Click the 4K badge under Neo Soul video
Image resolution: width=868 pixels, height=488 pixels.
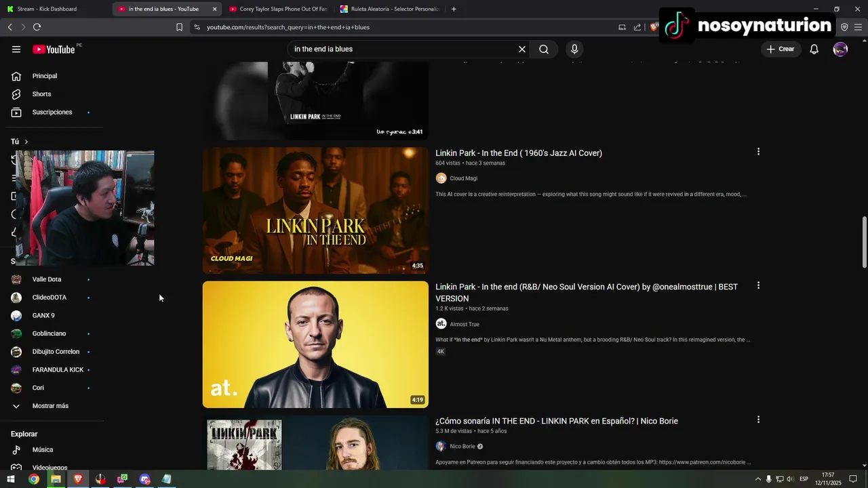pos(440,352)
